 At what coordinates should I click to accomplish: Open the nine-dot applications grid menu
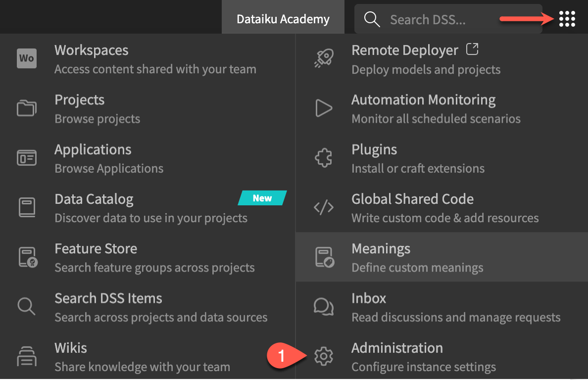[567, 19]
